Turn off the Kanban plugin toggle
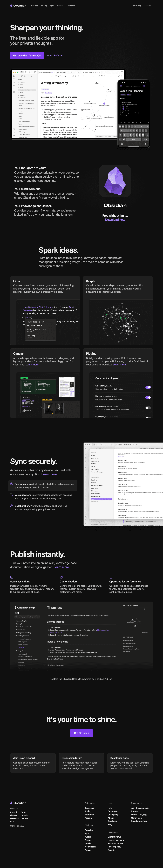 [x=148, y=398]
